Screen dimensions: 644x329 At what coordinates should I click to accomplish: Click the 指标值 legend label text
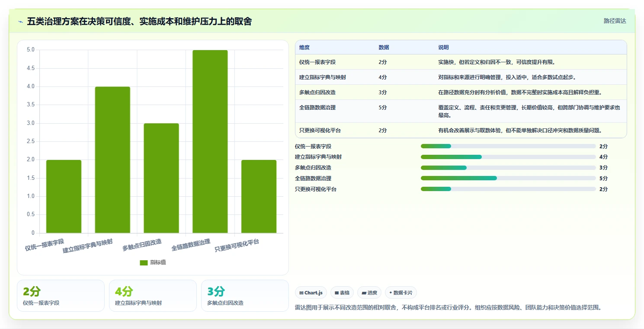158,263
